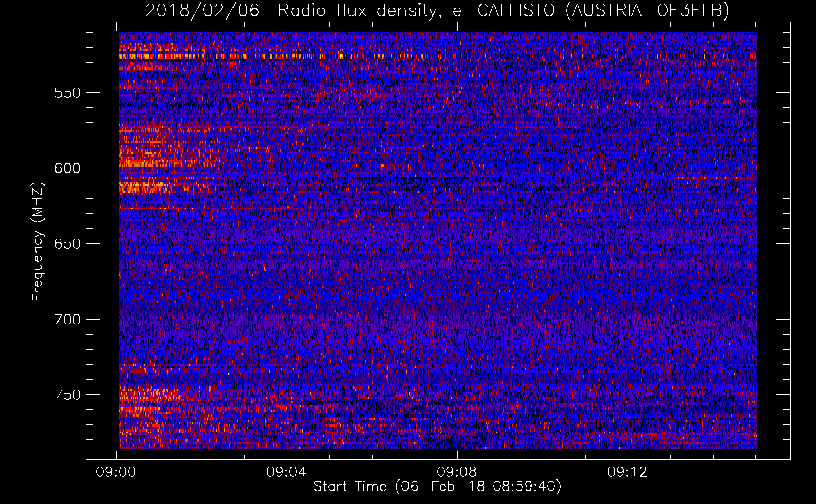Click the 09:12 time tick label
Viewport: 816px width, 504px height.
pos(627,472)
